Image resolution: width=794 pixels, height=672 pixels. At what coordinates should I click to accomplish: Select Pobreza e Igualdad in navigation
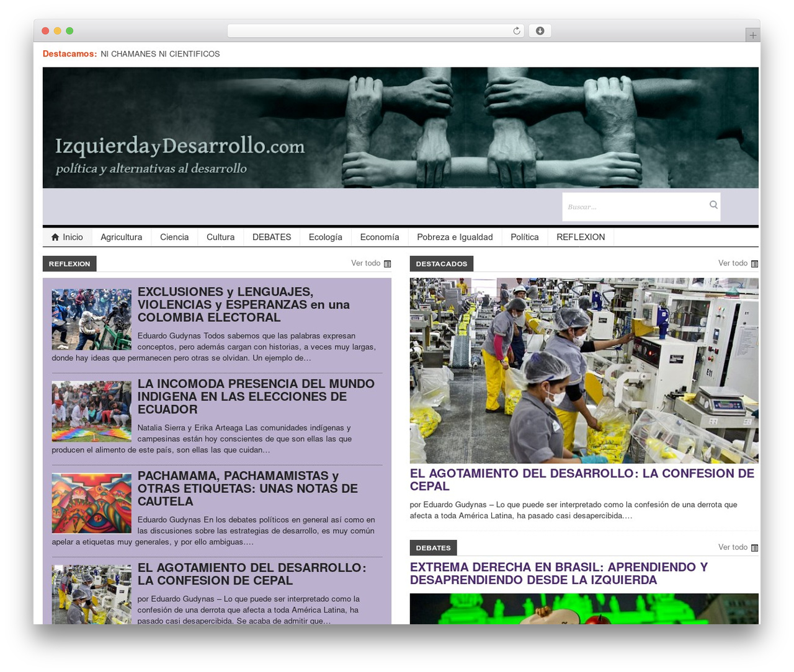[x=455, y=237]
